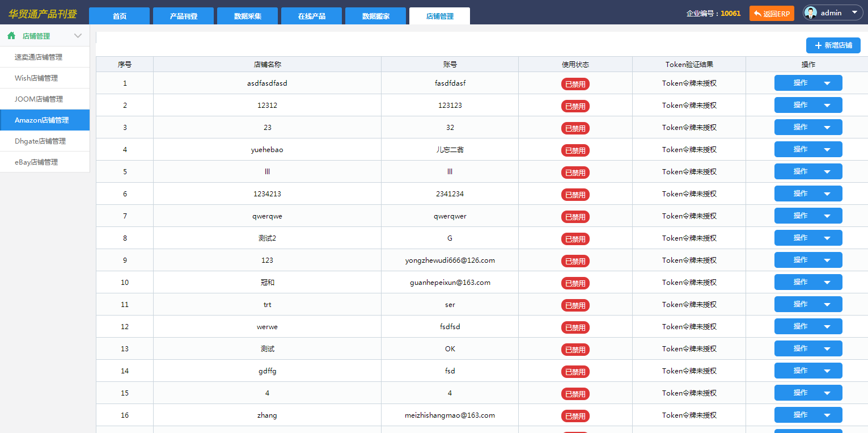Select the 在线产品 tab
868x433 pixels.
coord(312,16)
